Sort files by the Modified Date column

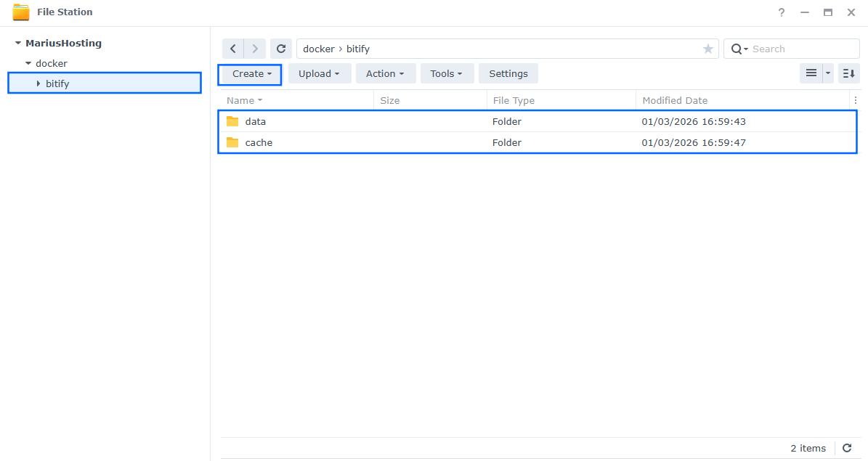[x=675, y=100]
